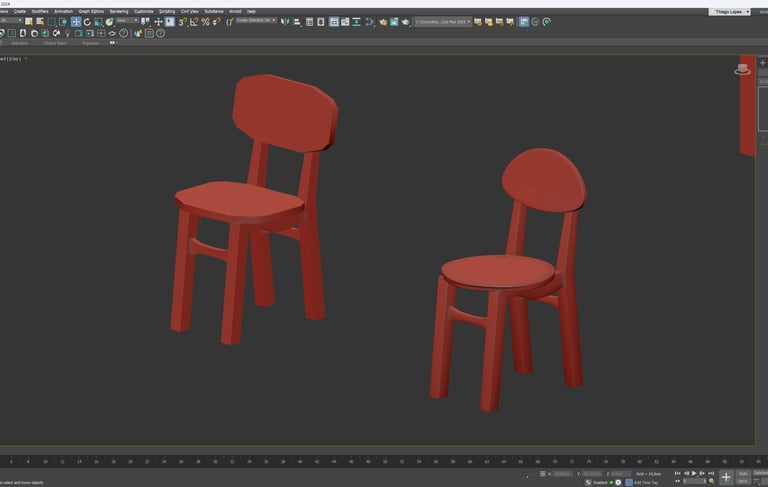Click the X coordinate input field

563,473
